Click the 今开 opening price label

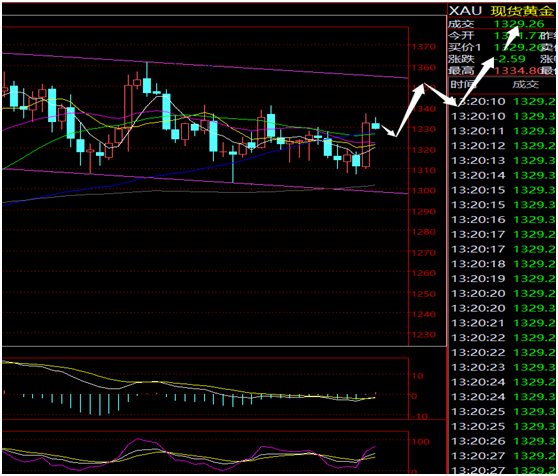point(461,36)
